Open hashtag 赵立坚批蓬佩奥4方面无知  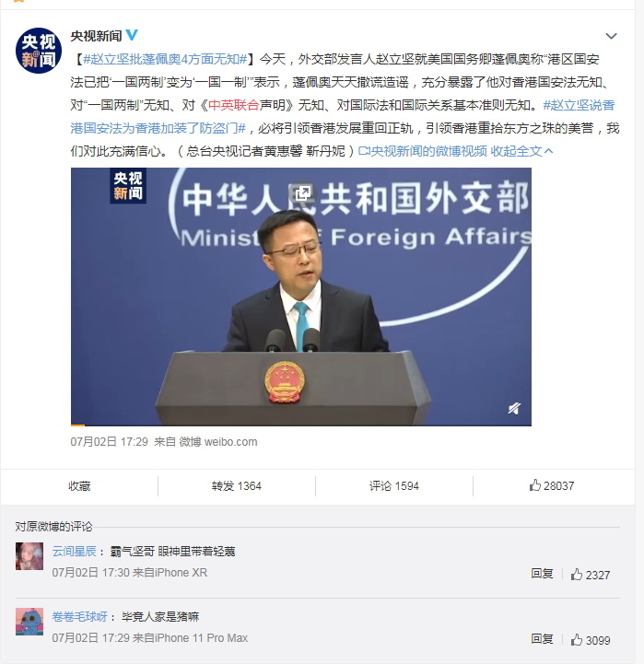coord(165,59)
